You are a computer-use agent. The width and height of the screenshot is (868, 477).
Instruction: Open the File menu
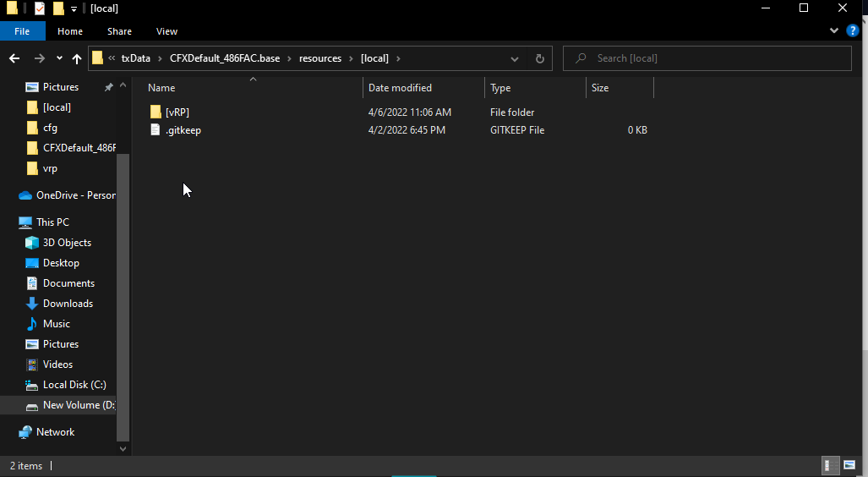coord(22,31)
